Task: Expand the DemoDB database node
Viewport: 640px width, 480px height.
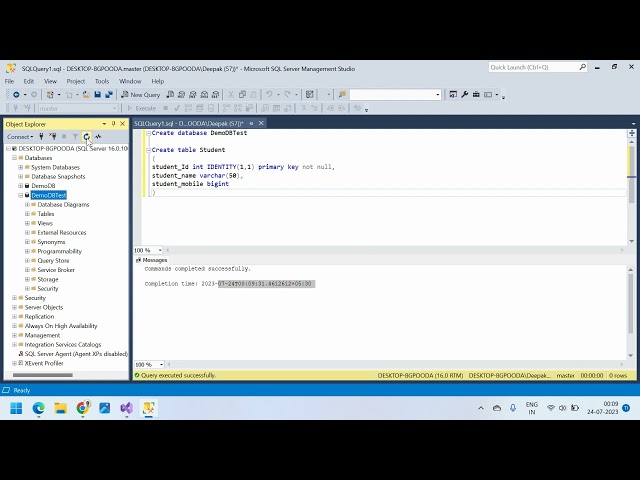Action: [20, 186]
